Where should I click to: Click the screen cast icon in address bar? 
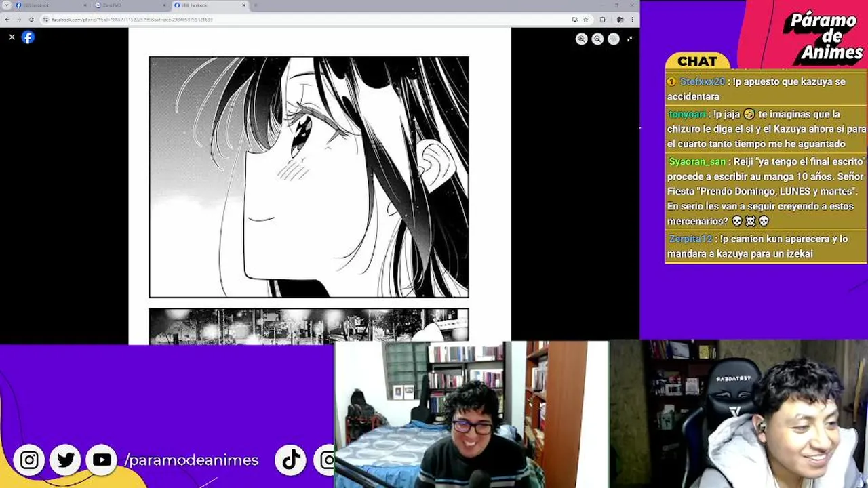coord(574,20)
